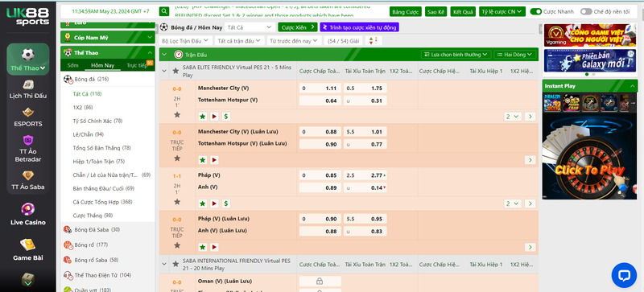Image resolution: width=644 pixels, height=292 pixels.
Task: Favorite the SABA INTERNATIONAL FRIENDLY league star
Action: click(x=175, y=264)
